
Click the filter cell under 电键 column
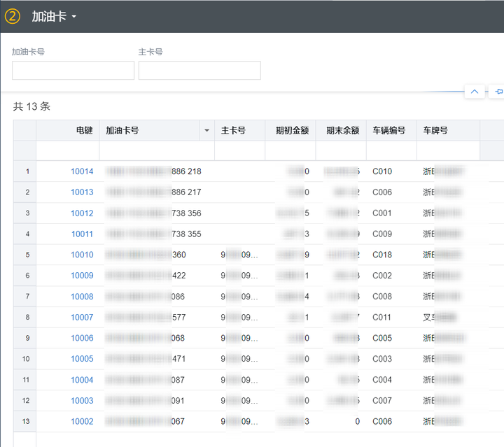(68, 150)
